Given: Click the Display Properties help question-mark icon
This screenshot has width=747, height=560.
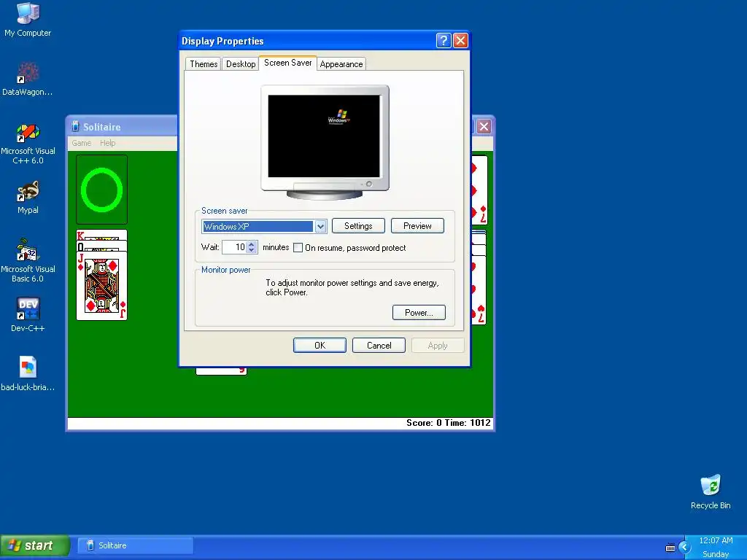Looking at the screenshot, I should 443,41.
